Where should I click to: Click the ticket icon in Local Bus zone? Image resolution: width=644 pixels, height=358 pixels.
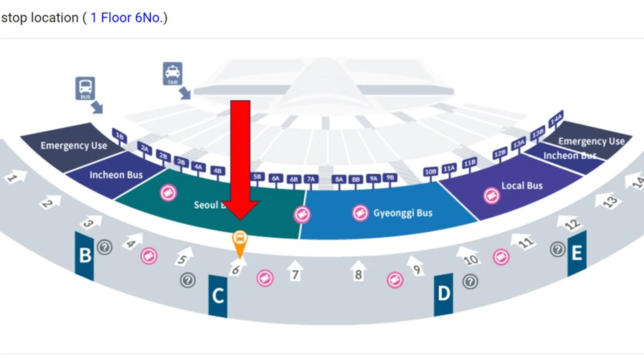click(x=492, y=196)
